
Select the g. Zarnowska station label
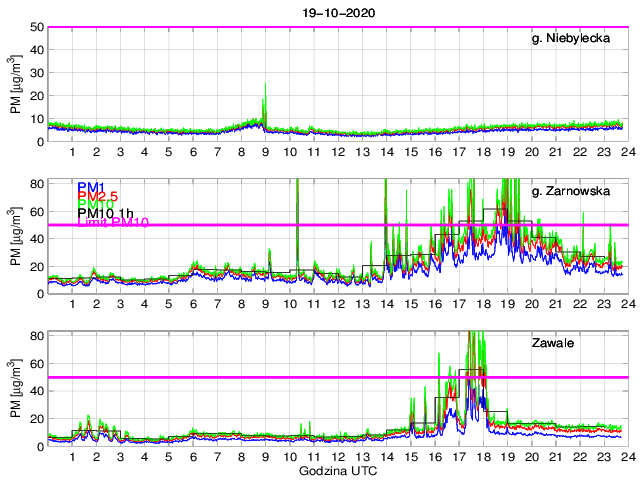click(577, 192)
